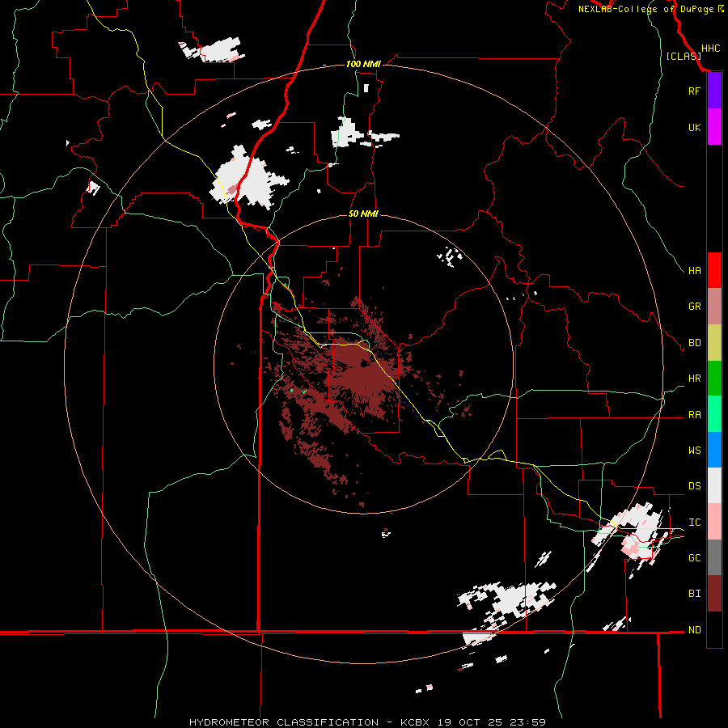Select the gray GC legend swatch

tap(714, 557)
